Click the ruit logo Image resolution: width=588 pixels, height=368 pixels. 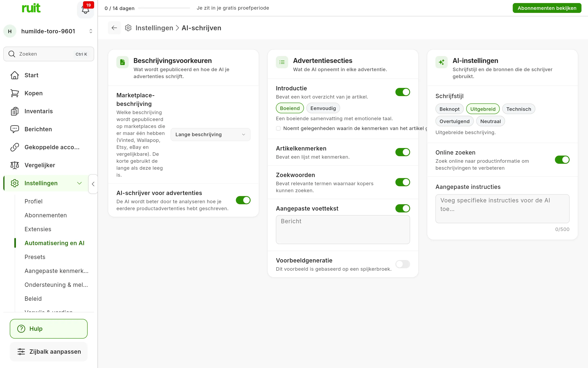[x=31, y=8]
